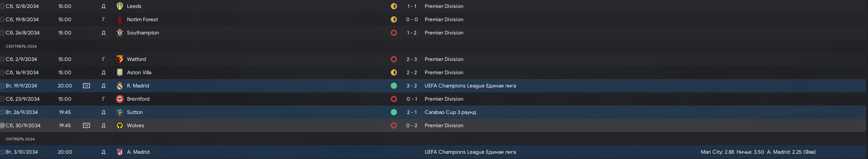Click the Nottm Forest club crest

point(120,19)
